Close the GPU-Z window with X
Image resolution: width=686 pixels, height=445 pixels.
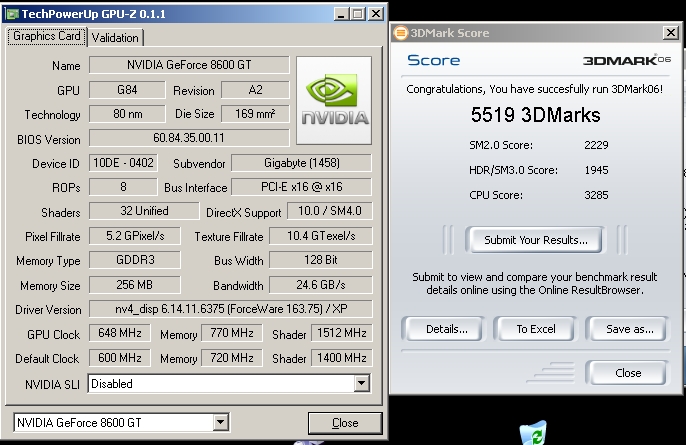pos(375,14)
